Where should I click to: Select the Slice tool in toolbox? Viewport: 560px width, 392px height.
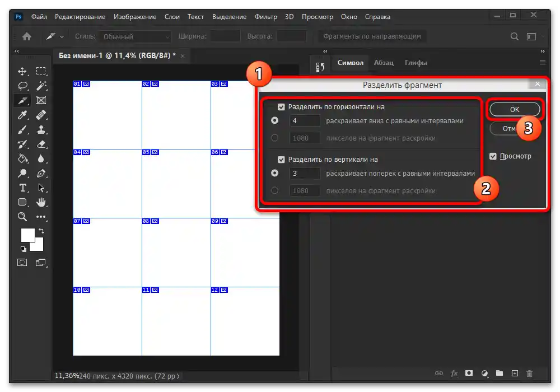click(22, 101)
